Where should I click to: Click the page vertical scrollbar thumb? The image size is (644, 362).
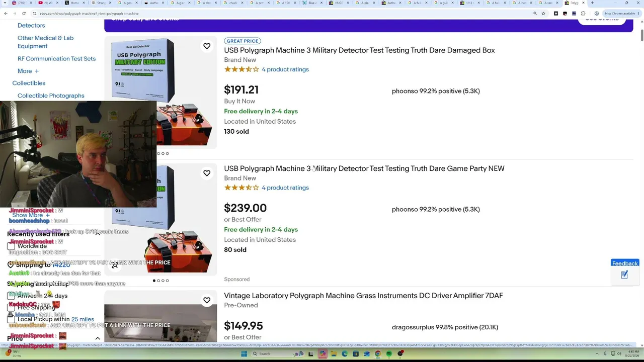641,36
